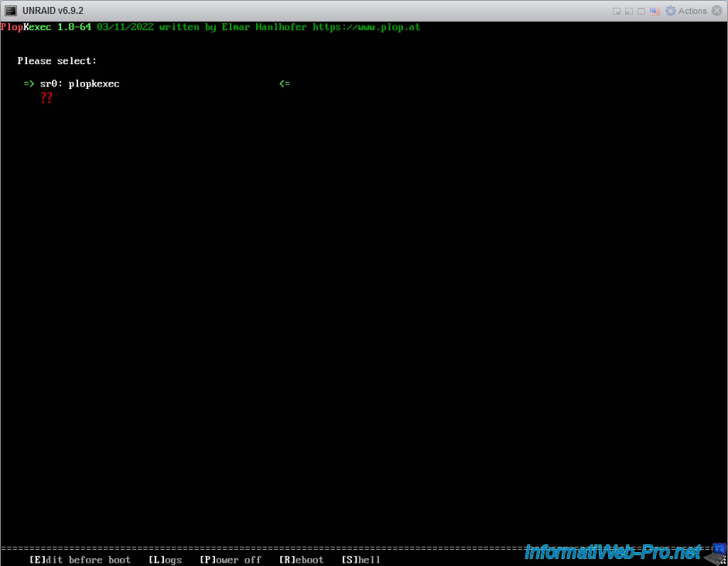Click the Power off option
Viewport: 728px width, 566px height.
(x=231, y=560)
